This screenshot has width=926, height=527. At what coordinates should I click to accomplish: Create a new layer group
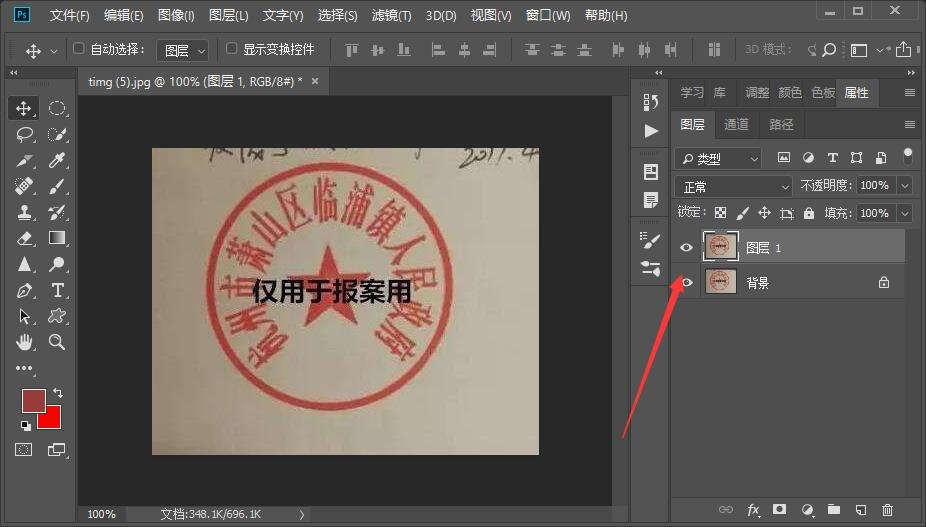(834, 509)
